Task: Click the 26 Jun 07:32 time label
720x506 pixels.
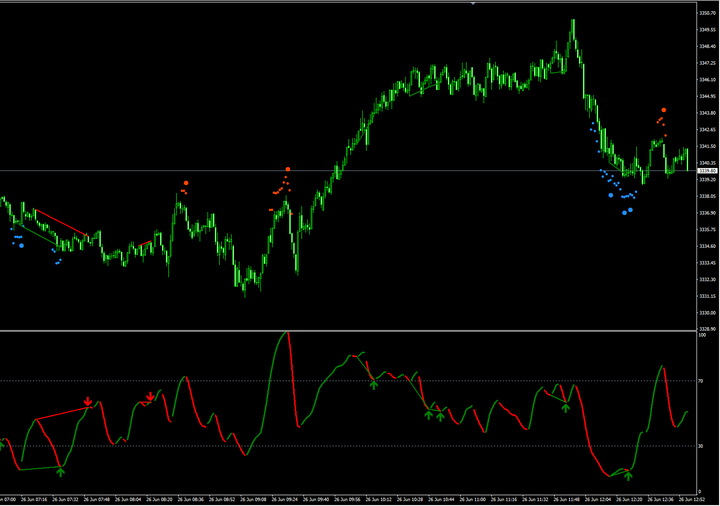Action: click(68, 498)
